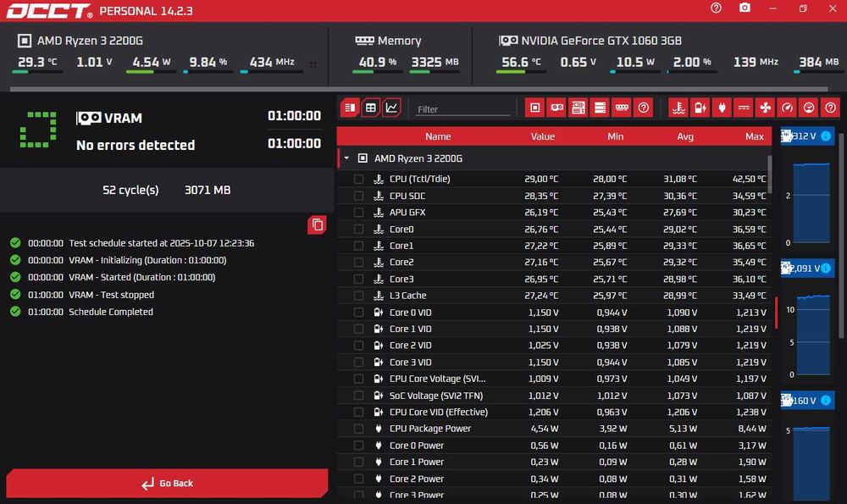
Task: Toggle the motherboard sensors filter
Action: pyautogui.click(x=578, y=108)
